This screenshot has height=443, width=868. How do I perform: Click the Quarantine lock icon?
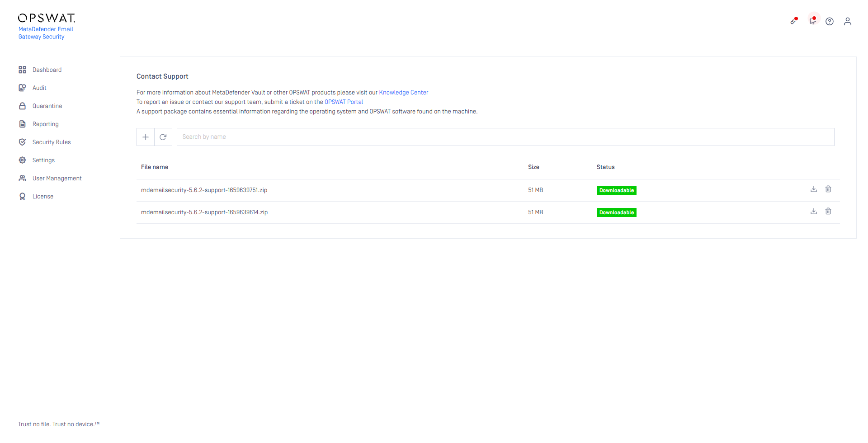point(22,106)
